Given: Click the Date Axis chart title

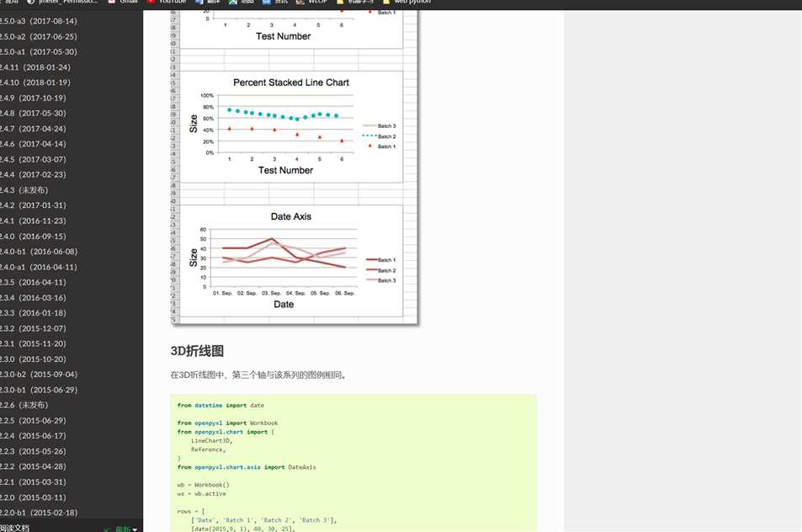Looking at the screenshot, I should click(x=291, y=216).
